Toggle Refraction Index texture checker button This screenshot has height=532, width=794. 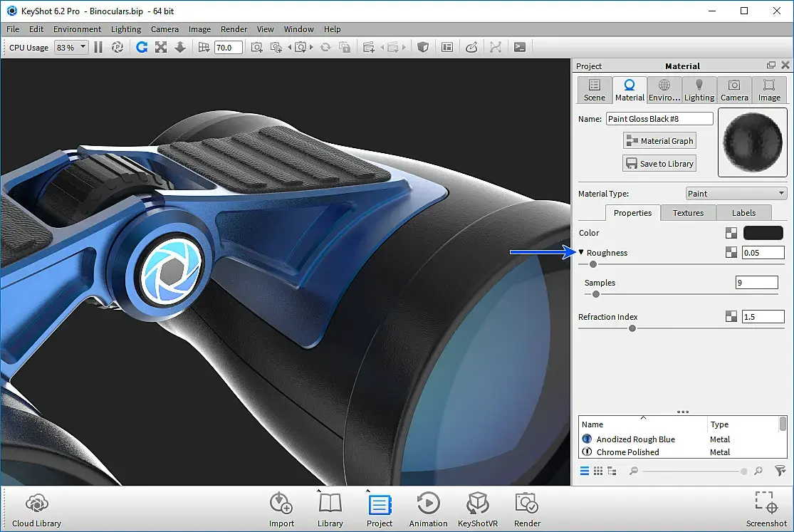[731, 317]
